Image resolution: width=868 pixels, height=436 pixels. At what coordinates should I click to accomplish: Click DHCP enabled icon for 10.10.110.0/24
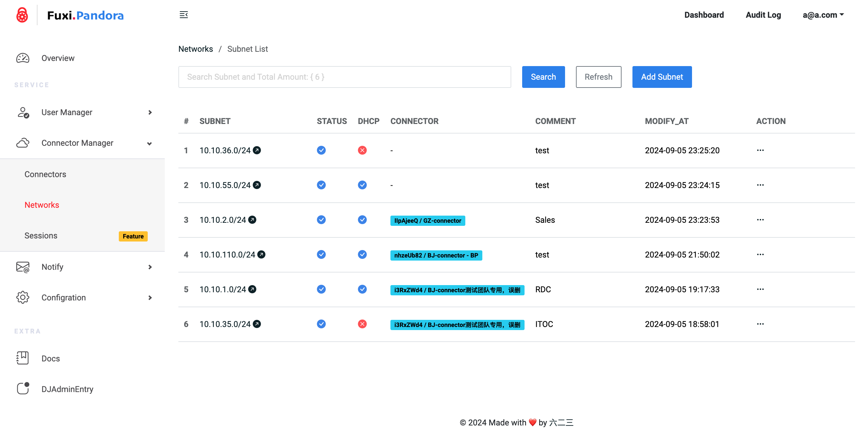tap(363, 254)
